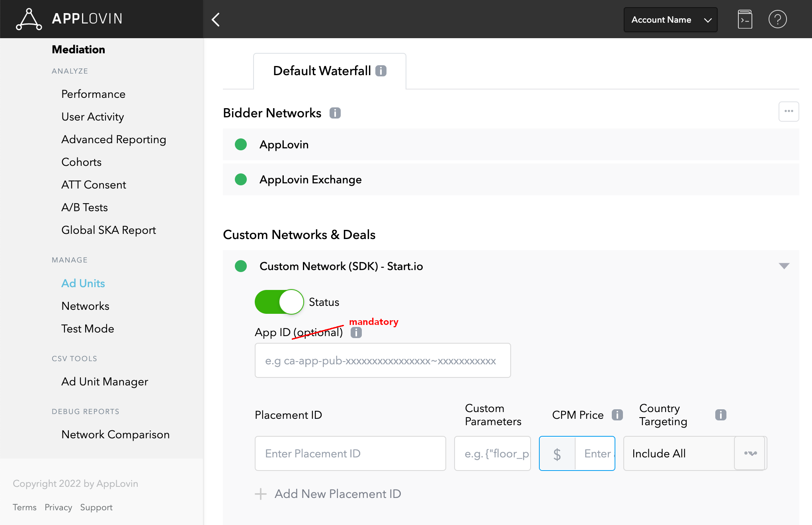
Task: Open Performance in the sidebar
Action: coord(94,94)
